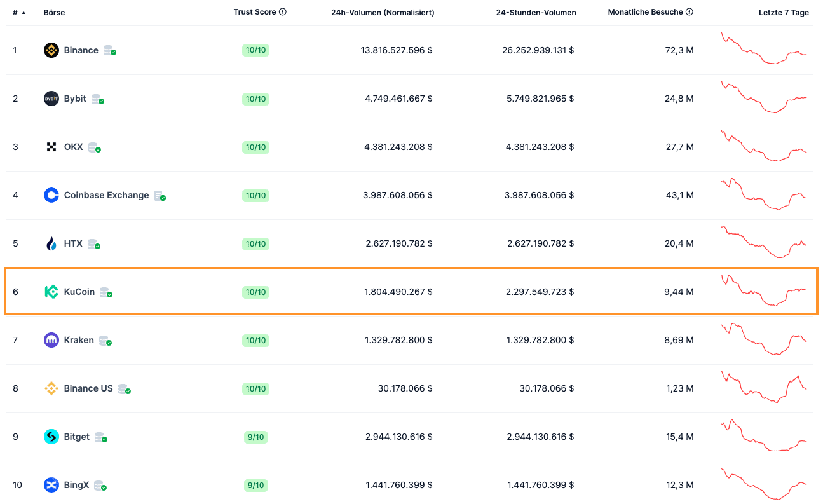Open Bybit's 7-day sparkline chart
The image size is (823, 504).
764,97
